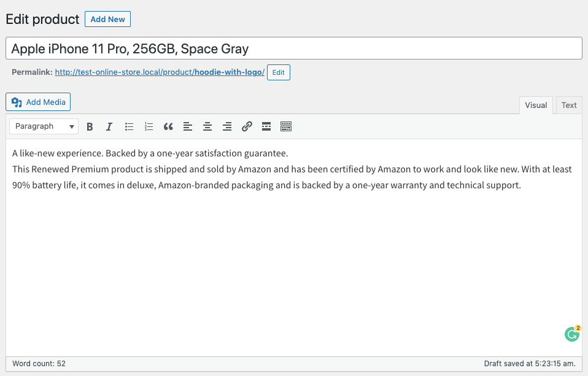Align text center
Viewport: 588px width, 376px height.
[x=207, y=127]
